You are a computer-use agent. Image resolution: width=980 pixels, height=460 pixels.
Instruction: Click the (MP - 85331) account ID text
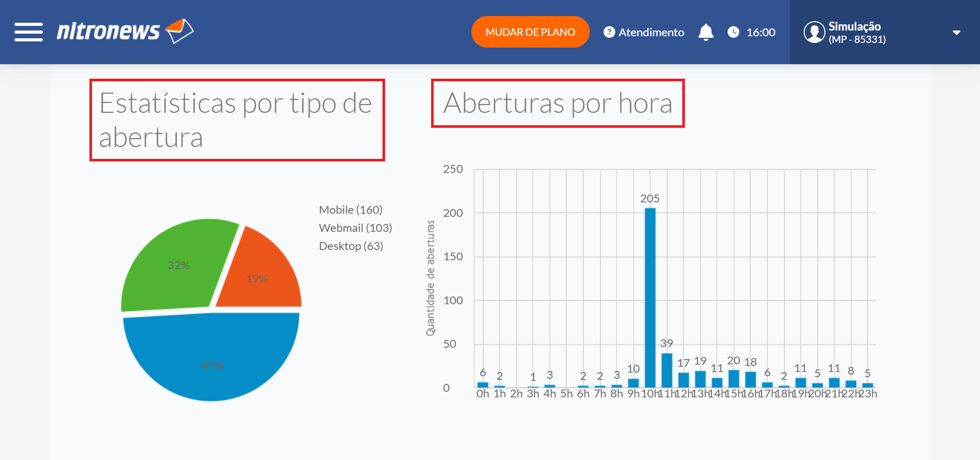pos(857,40)
